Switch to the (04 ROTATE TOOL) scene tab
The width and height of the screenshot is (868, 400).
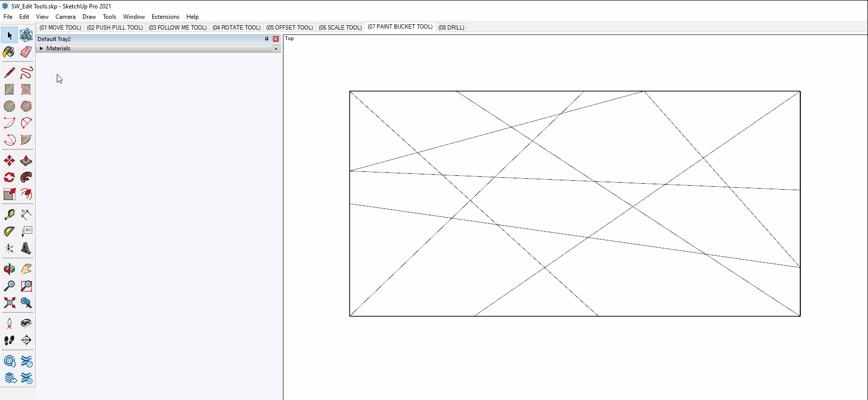236,28
